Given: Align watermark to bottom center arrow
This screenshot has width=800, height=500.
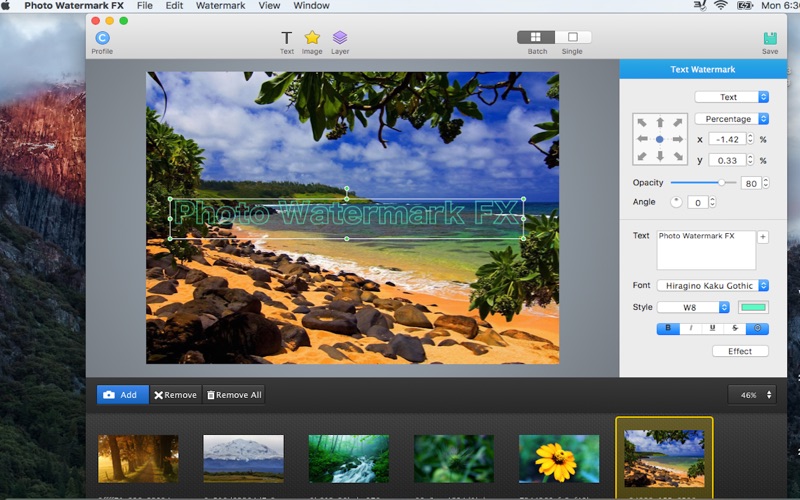Looking at the screenshot, I should coord(660,156).
